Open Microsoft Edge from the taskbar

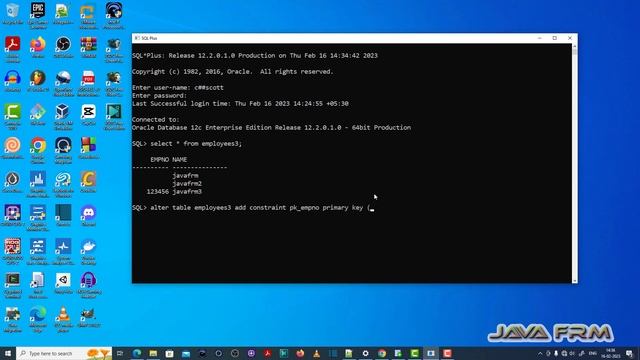pos(137,353)
